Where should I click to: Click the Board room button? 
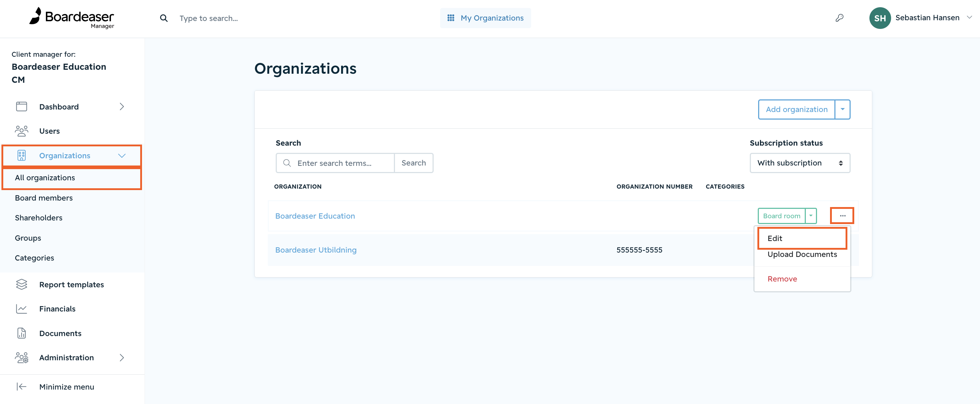pyautogui.click(x=781, y=216)
